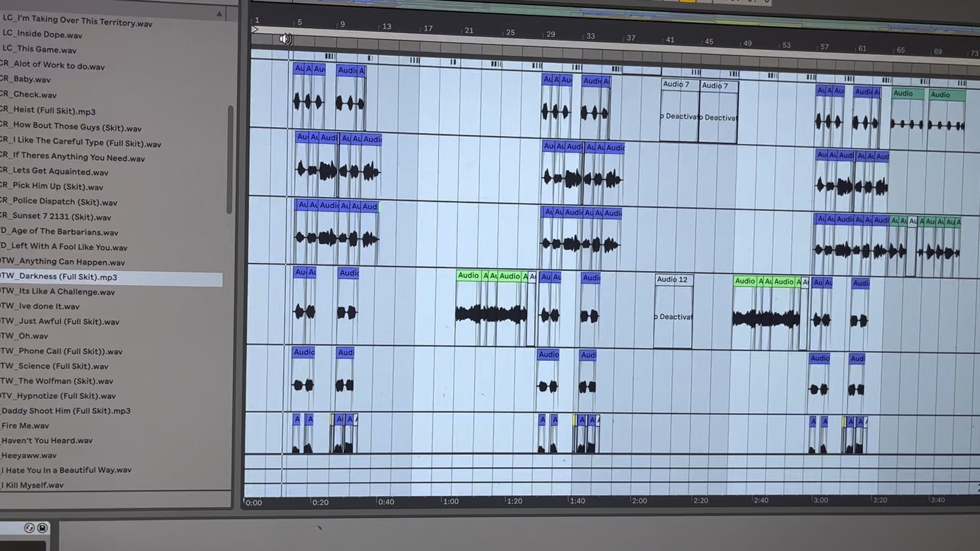This screenshot has height=551, width=980.
Task: Click the Fire Me.wav sample
Action: pyautogui.click(x=25, y=425)
